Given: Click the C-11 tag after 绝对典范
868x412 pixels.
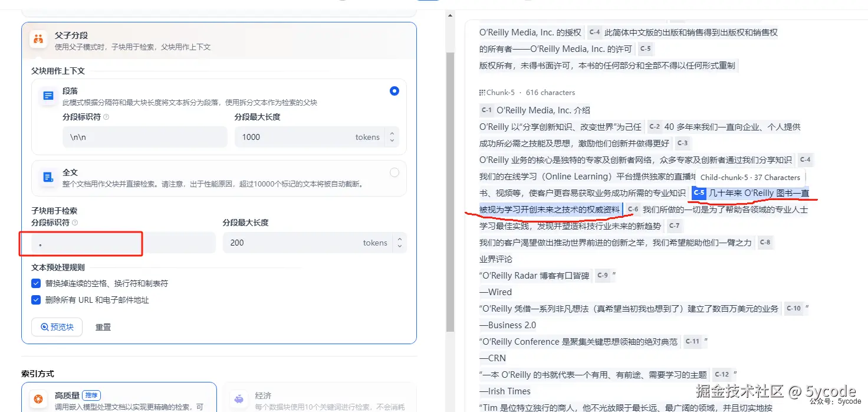Looking at the screenshot, I should pyautogui.click(x=692, y=342).
